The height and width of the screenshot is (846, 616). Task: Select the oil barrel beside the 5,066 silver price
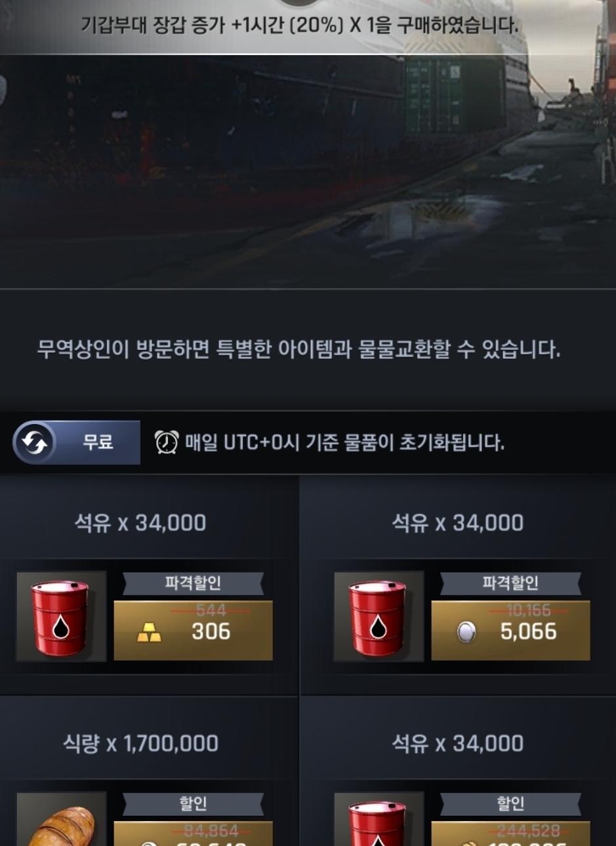[x=379, y=616]
